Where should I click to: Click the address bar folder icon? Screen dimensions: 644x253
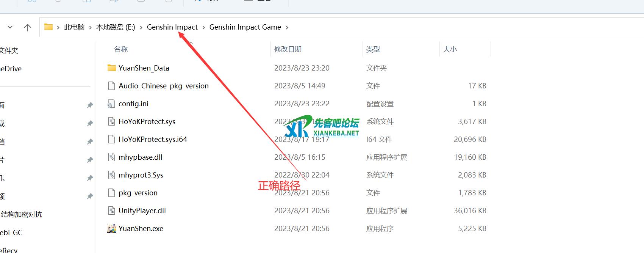48,27
